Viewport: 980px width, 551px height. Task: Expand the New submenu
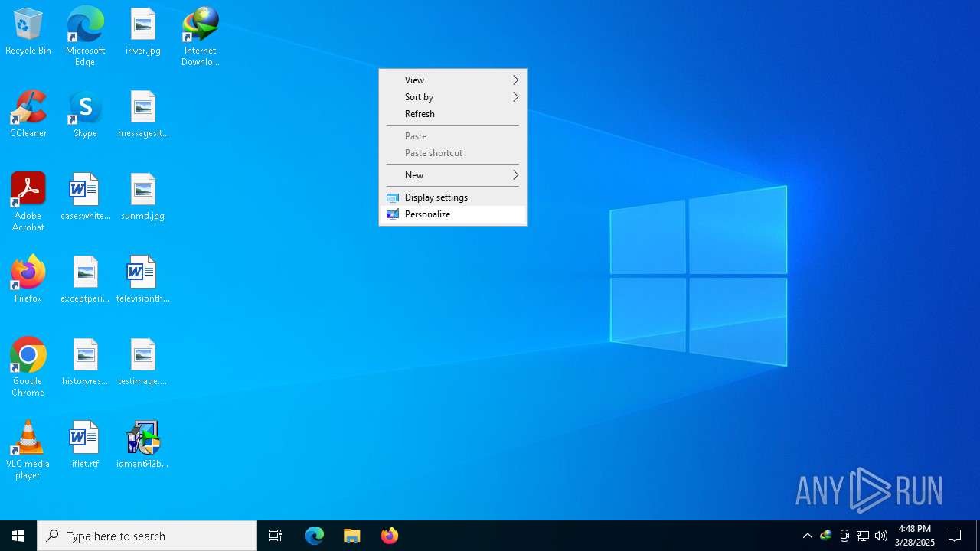(452, 174)
